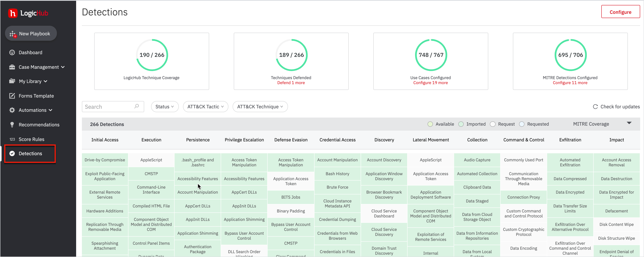Click into the Search input field
This screenshot has width=644, height=257.
point(113,107)
